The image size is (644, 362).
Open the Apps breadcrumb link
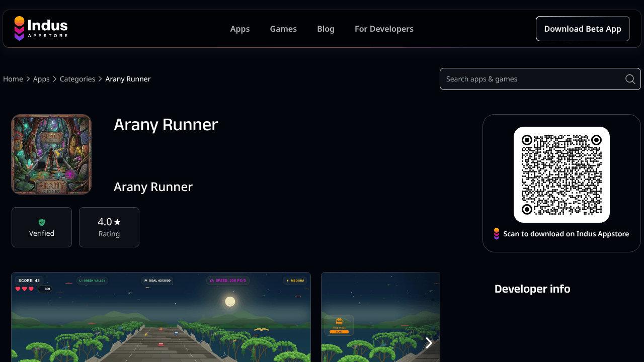coord(41,79)
